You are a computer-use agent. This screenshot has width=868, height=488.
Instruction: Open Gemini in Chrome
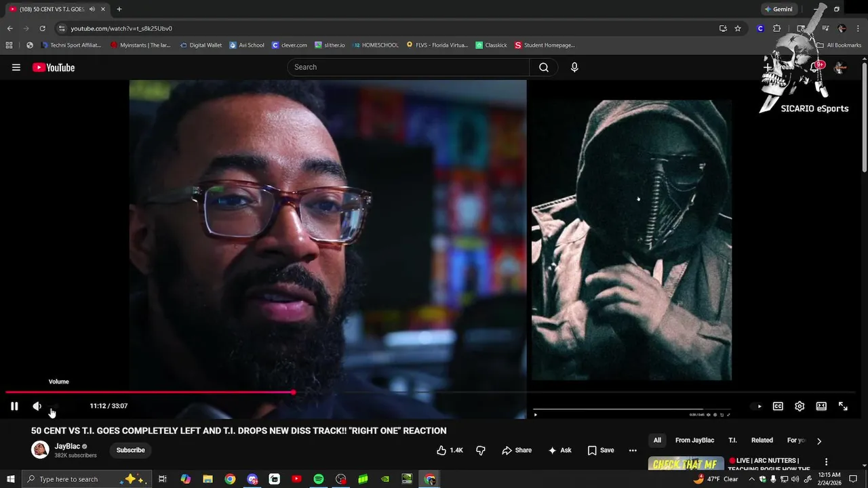tap(778, 9)
